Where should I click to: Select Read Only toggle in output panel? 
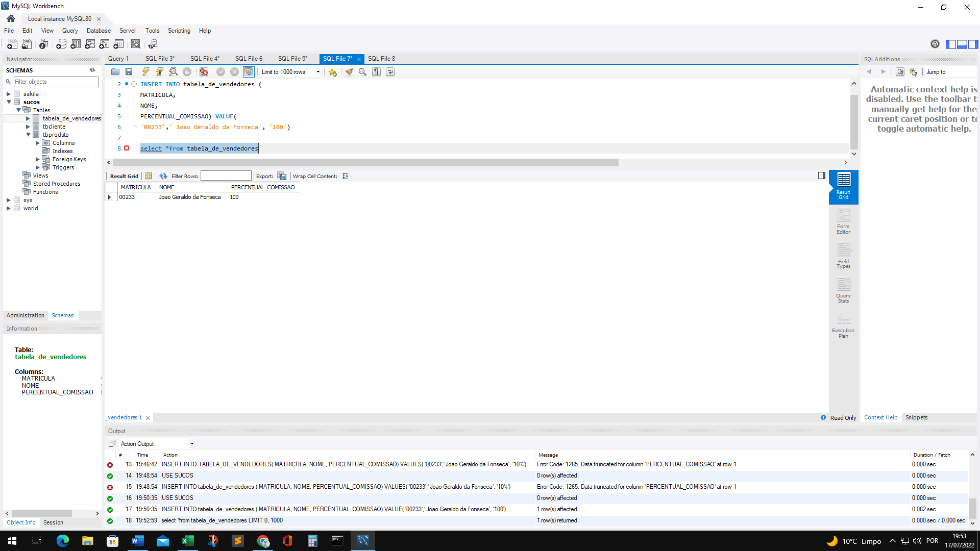[837, 417]
